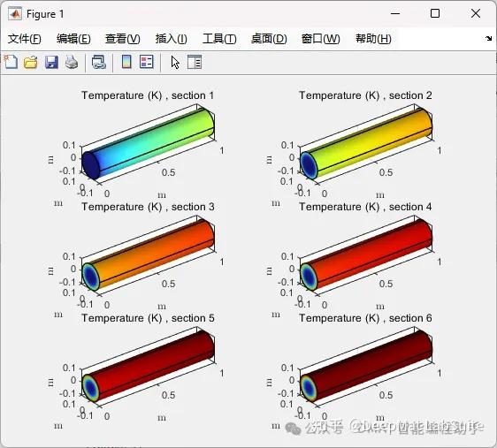This screenshot has height=448, width=497.
Task: Close the Figure 1 window
Action: coord(476,13)
